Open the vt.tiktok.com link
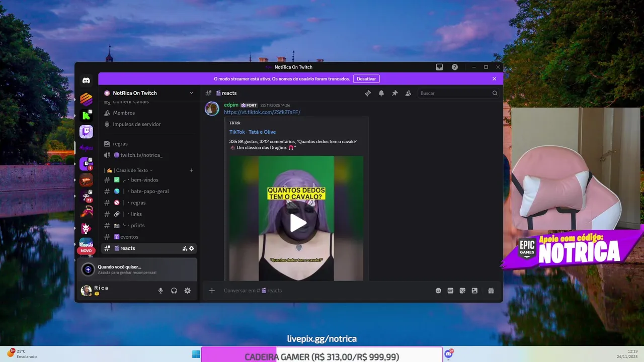The height and width of the screenshot is (362, 644). pyautogui.click(x=262, y=112)
